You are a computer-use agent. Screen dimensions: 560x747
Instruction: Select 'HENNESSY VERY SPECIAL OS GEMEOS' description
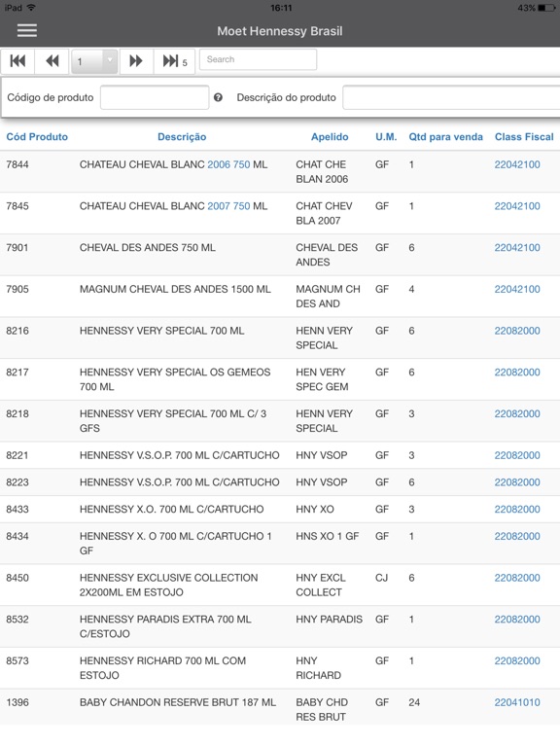[x=175, y=378]
